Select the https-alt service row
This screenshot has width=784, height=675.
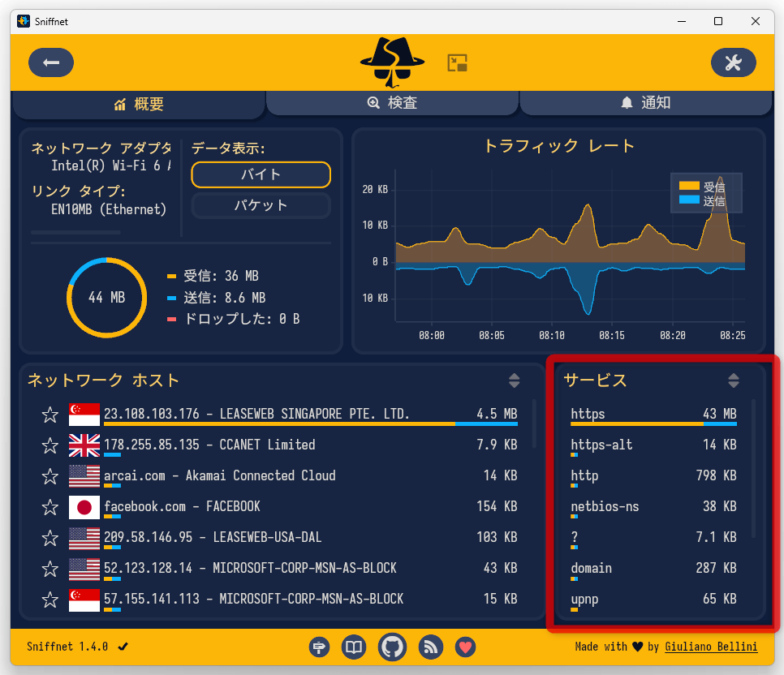pos(653,446)
